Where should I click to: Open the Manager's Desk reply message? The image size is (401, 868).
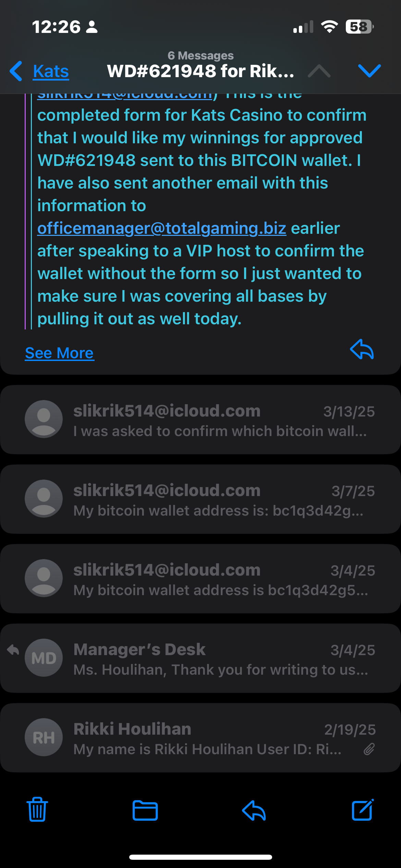point(219,658)
